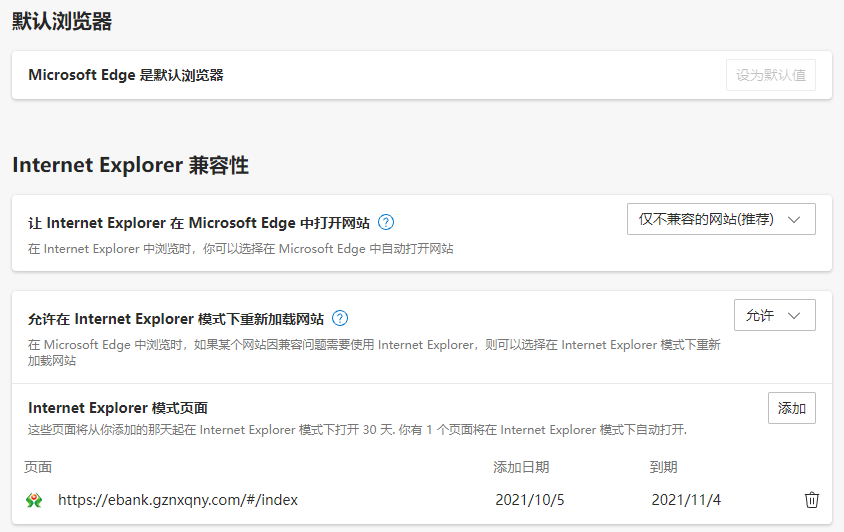The height and width of the screenshot is (532, 844).
Task: Click the ebank site favicon
Action: 35,500
